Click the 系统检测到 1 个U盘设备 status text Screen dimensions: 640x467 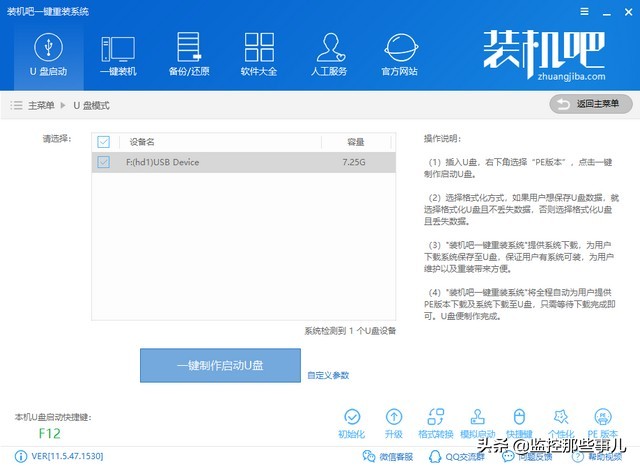click(x=350, y=331)
